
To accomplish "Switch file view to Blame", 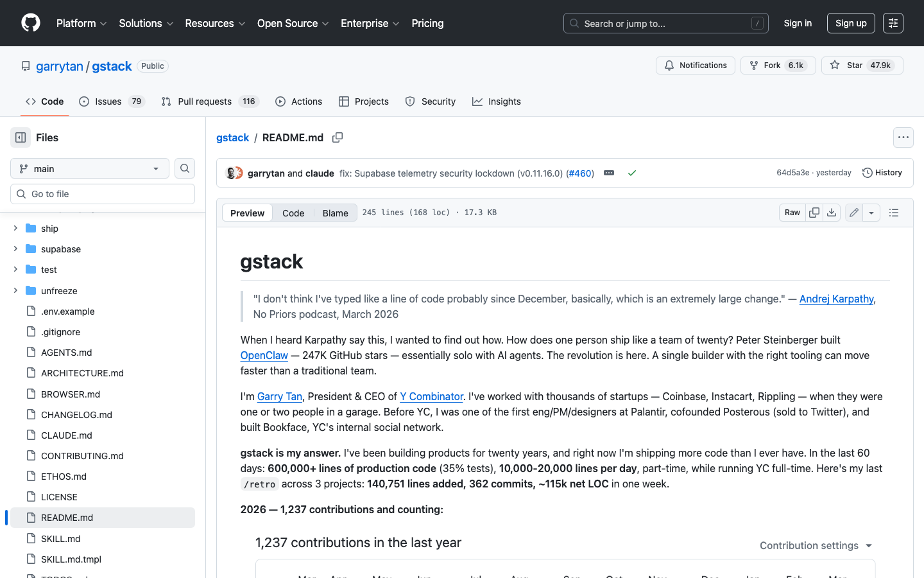I will coord(335,213).
